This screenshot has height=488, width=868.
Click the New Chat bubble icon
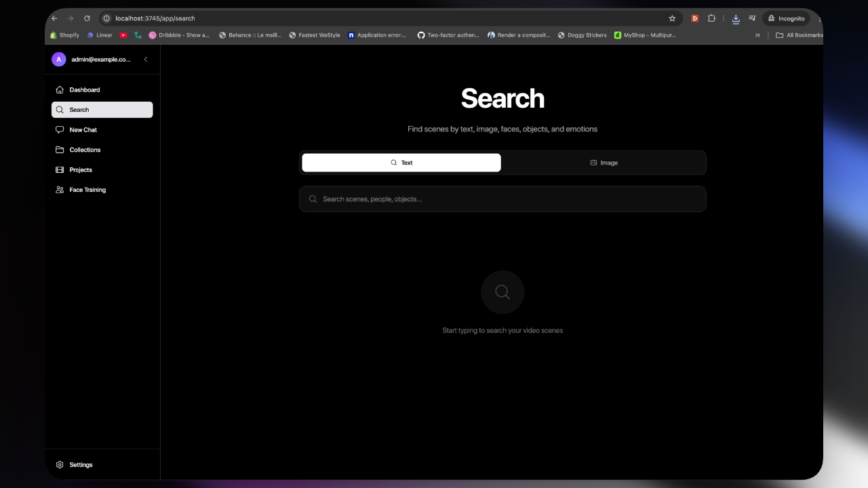[60, 129]
